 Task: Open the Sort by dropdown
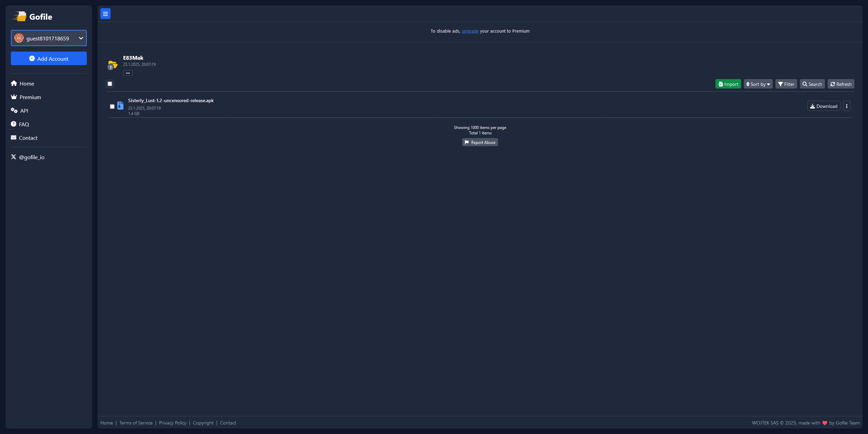click(x=758, y=84)
